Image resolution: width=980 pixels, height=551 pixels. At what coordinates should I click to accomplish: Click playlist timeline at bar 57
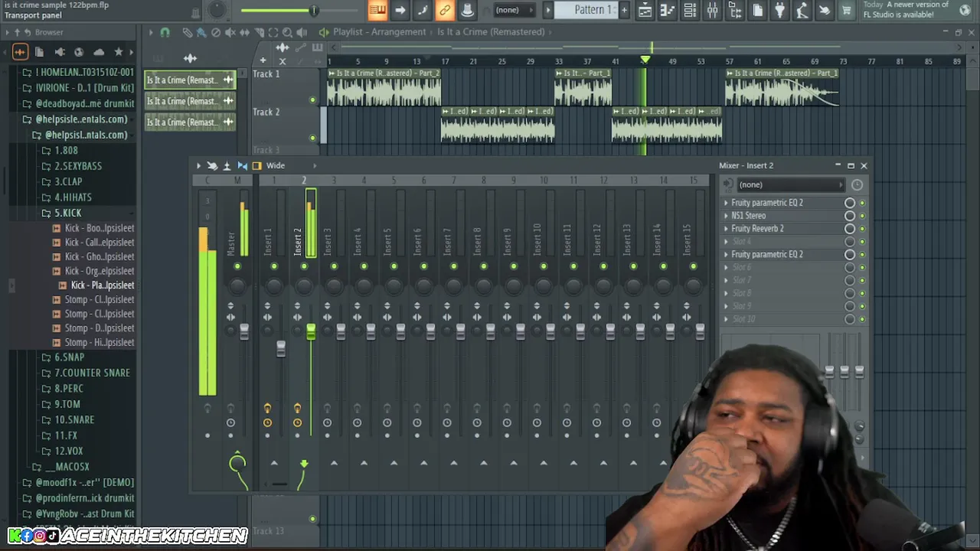click(730, 61)
